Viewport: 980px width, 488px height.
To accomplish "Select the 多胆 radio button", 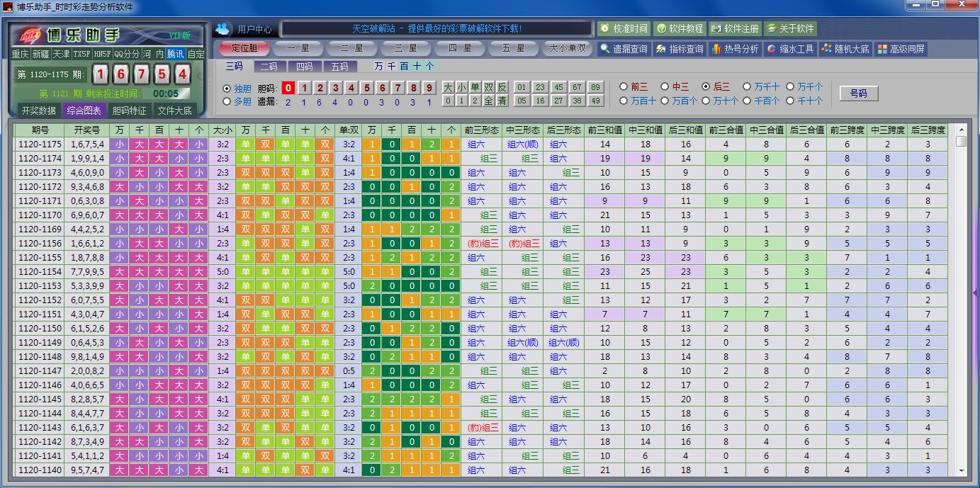I will 227,101.
